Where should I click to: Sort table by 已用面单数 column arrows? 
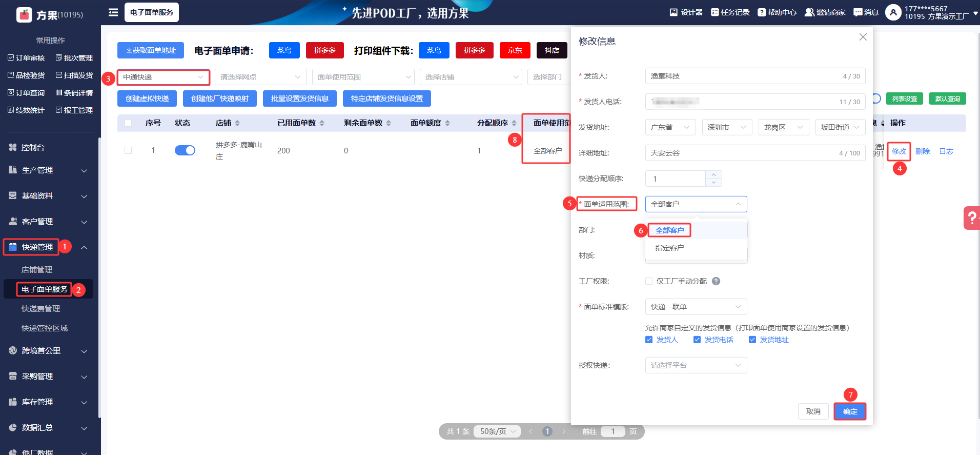[x=322, y=123]
